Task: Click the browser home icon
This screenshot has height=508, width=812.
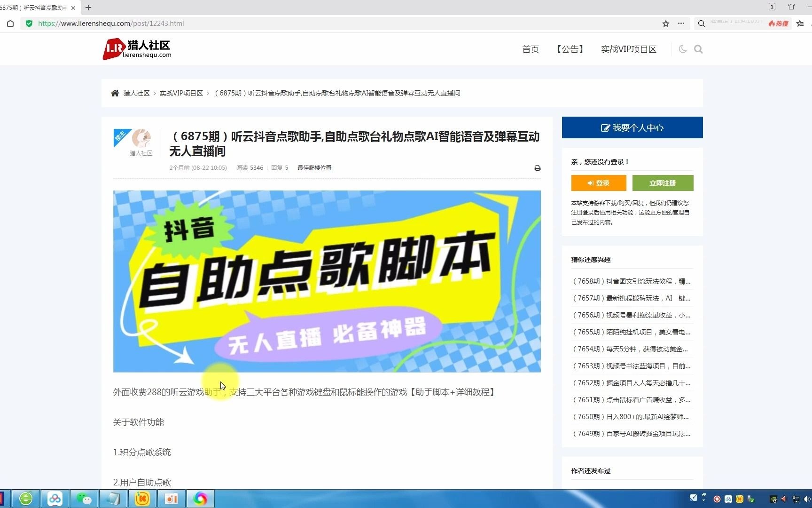Action: 10,24
